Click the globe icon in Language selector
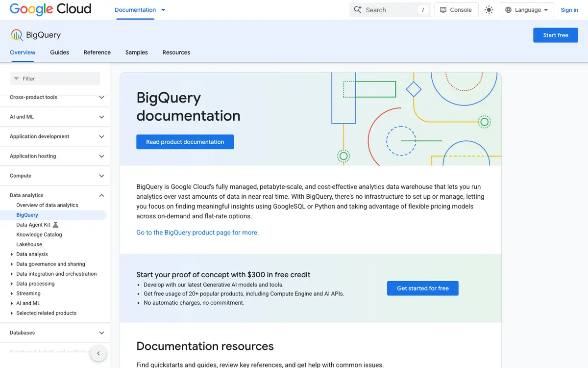The height and width of the screenshot is (368, 588). tap(509, 10)
